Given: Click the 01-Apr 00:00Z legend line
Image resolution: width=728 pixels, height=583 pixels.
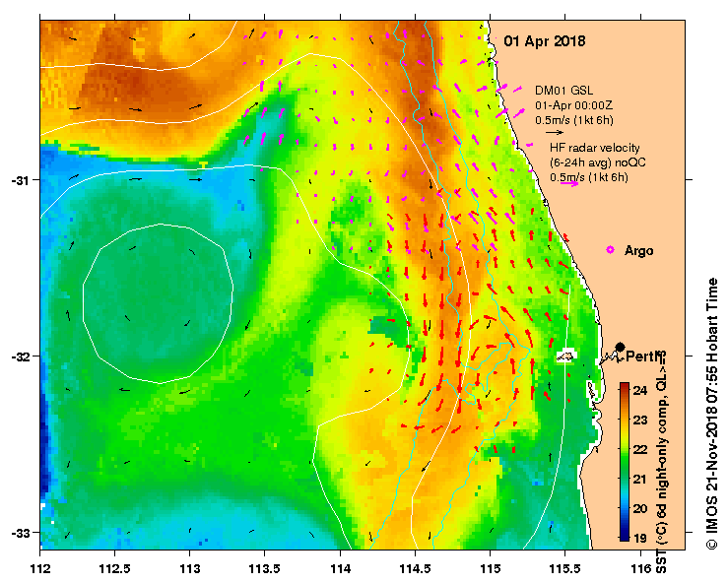Looking at the screenshot, I should [x=574, y=105].
